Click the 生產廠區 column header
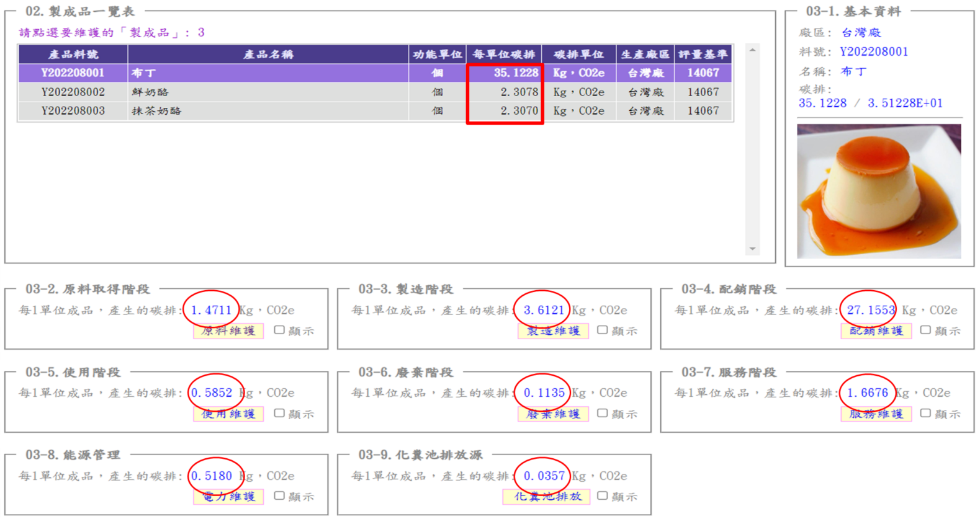 point(645,55)
